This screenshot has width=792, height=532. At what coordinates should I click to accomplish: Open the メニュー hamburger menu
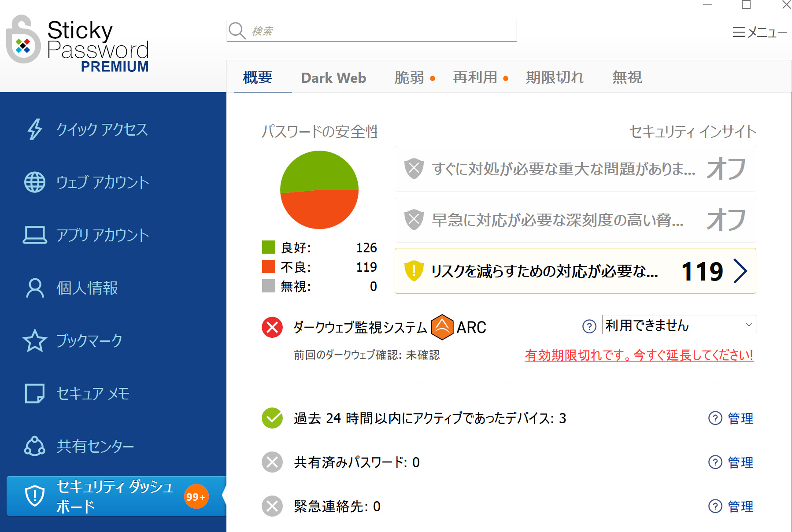(759, 32)
